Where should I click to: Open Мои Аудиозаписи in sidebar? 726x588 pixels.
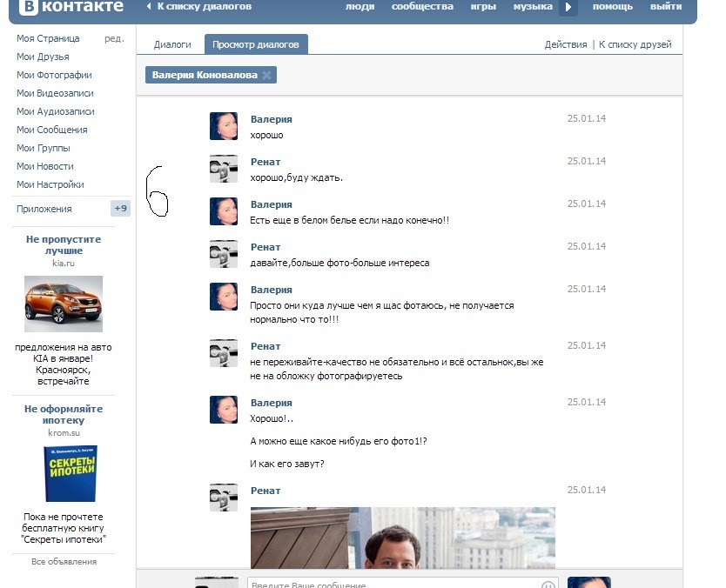(56, 111)
